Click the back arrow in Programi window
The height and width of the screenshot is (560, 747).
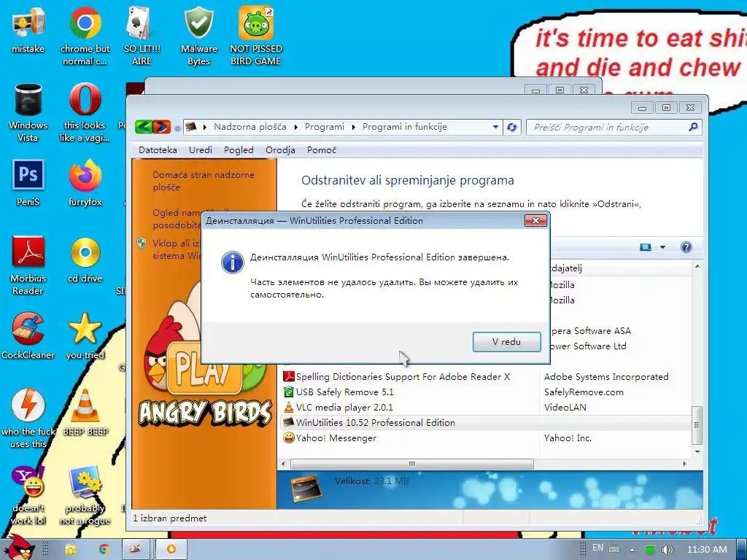[x=144, y=127]
